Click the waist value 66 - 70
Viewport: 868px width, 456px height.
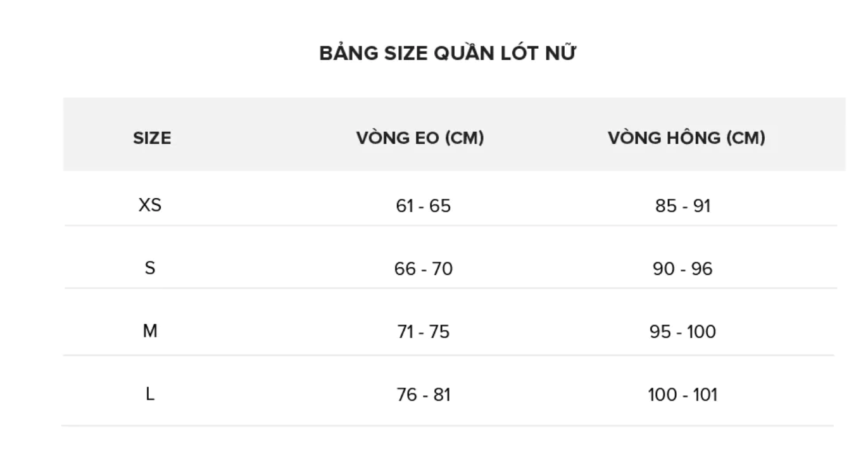(423, 269)
